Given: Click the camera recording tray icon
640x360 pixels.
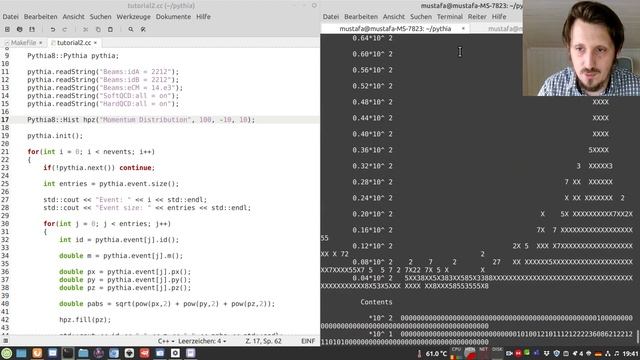Looking at the screenshot, I should click(x=509, y=353).
